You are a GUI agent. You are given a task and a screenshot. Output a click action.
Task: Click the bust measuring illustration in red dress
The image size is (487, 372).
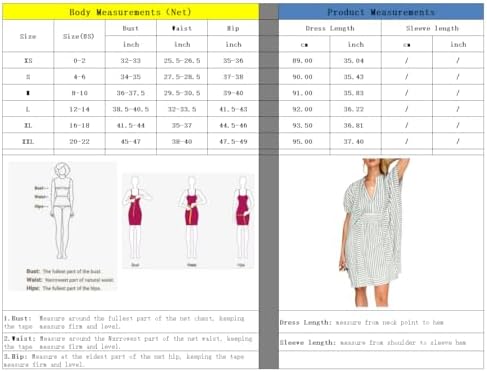click(x=136, y=221)
